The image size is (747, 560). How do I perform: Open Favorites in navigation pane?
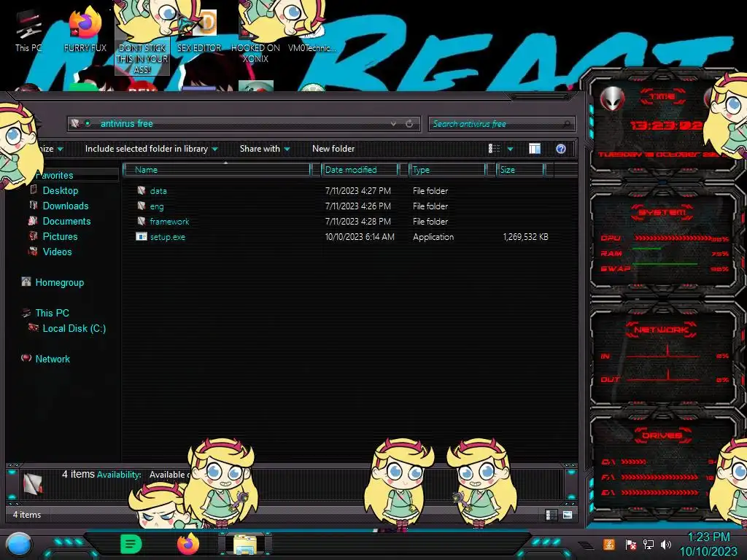(x=55, y=175)
